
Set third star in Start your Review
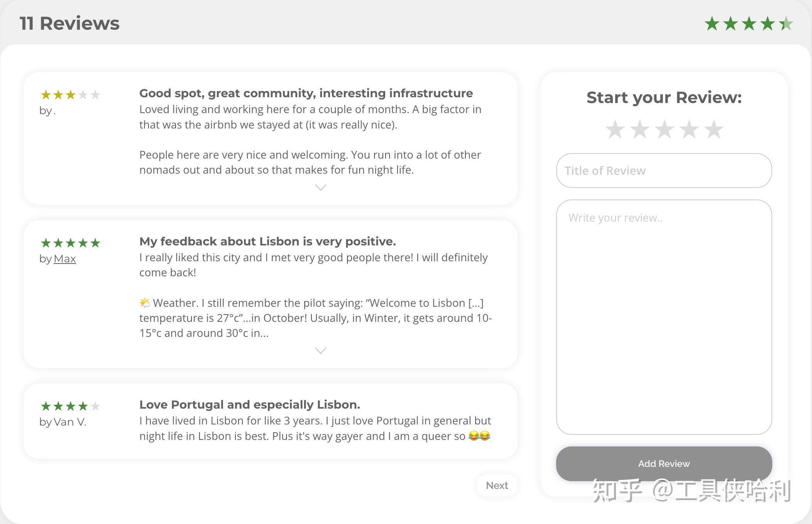(664, 129)
